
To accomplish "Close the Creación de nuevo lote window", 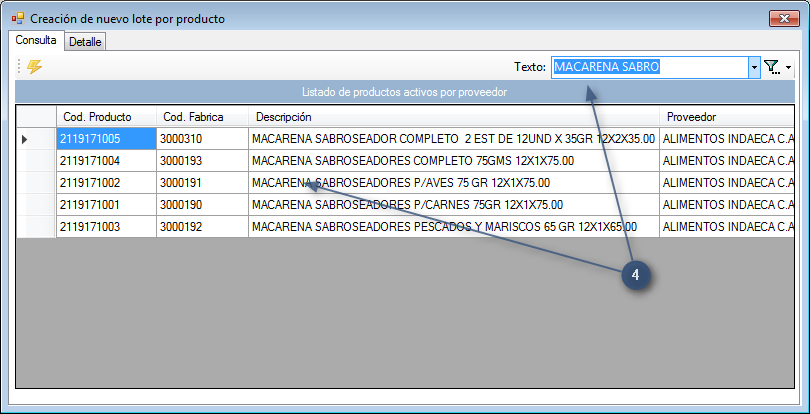I will 784,19.
